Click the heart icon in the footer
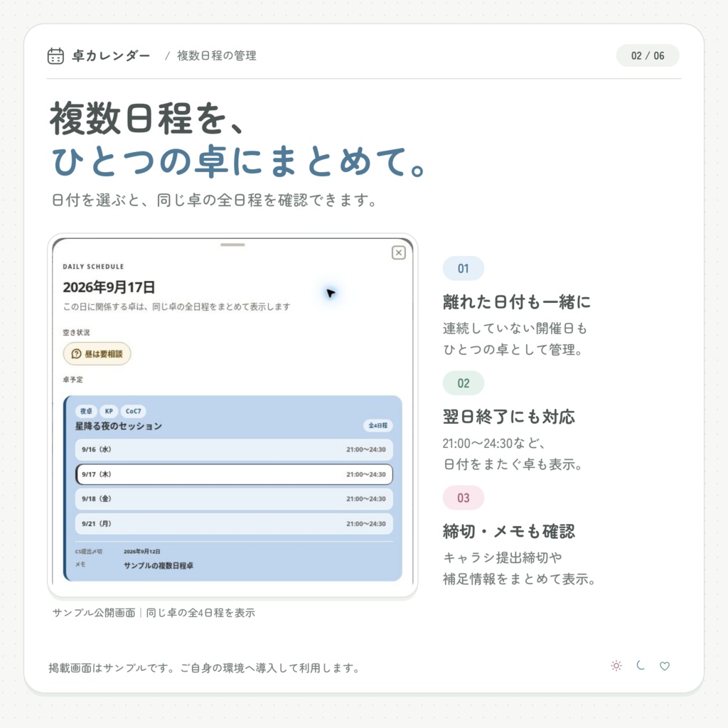 click(x=665, y=665)
